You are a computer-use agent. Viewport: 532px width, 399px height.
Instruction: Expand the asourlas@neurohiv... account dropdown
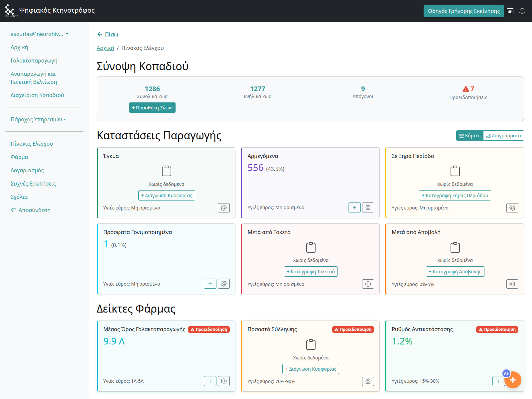tap(39, 34)
